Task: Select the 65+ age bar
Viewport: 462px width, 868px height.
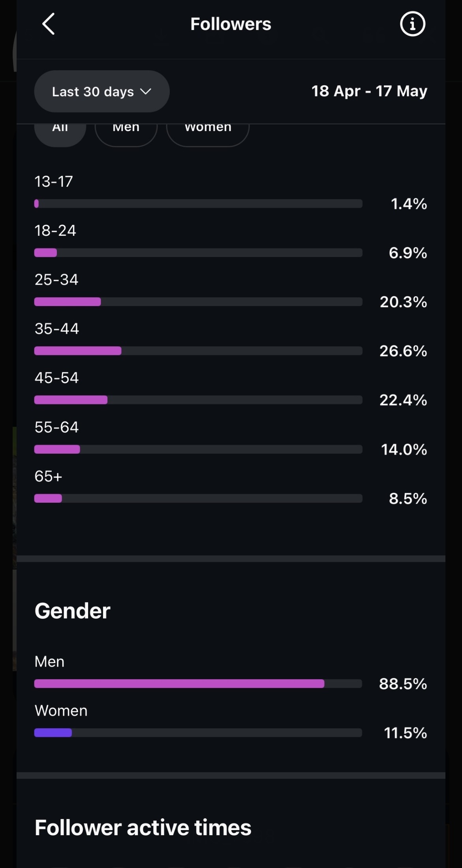Action: (198, 498)
